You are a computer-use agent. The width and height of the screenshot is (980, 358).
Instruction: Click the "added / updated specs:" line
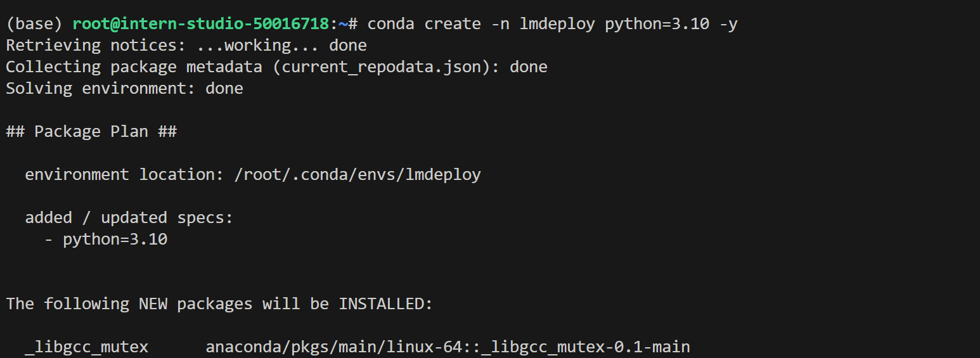129,218
